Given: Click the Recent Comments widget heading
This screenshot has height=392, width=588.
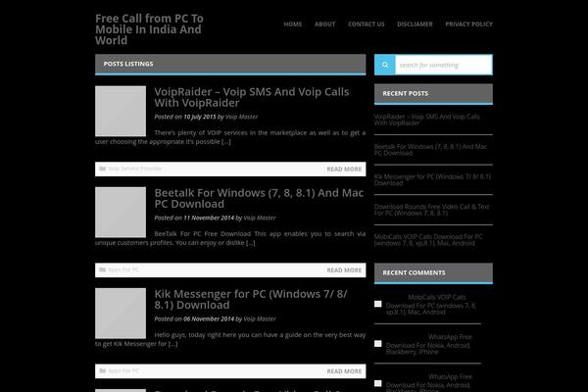Looking at the screenshot, I should (414, 272).
